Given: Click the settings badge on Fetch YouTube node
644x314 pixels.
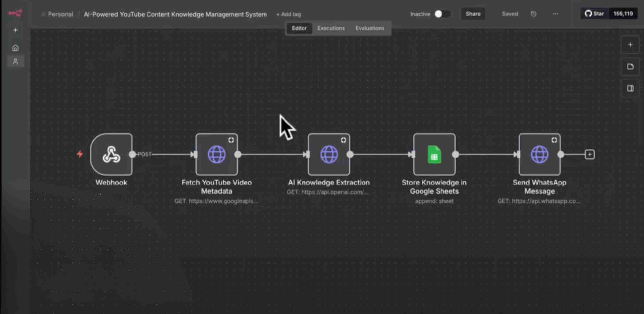Looking at the screenshot, I should coord(231,140).
